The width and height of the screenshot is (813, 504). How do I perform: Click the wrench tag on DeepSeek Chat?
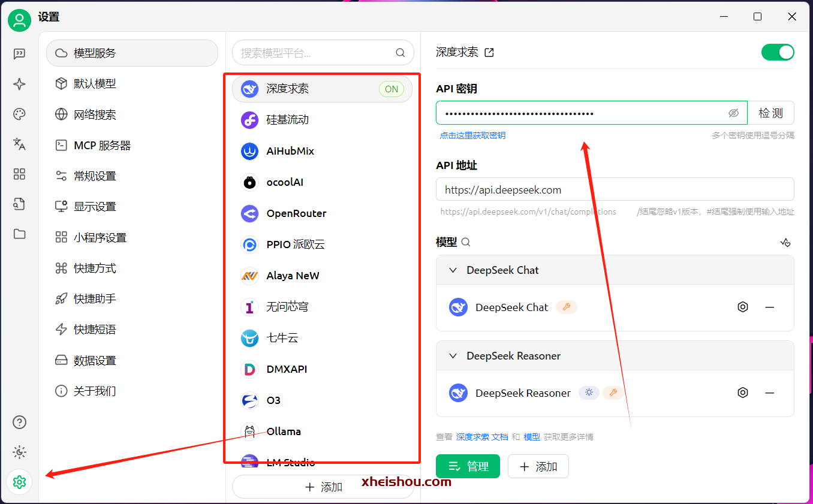point(567,307)
